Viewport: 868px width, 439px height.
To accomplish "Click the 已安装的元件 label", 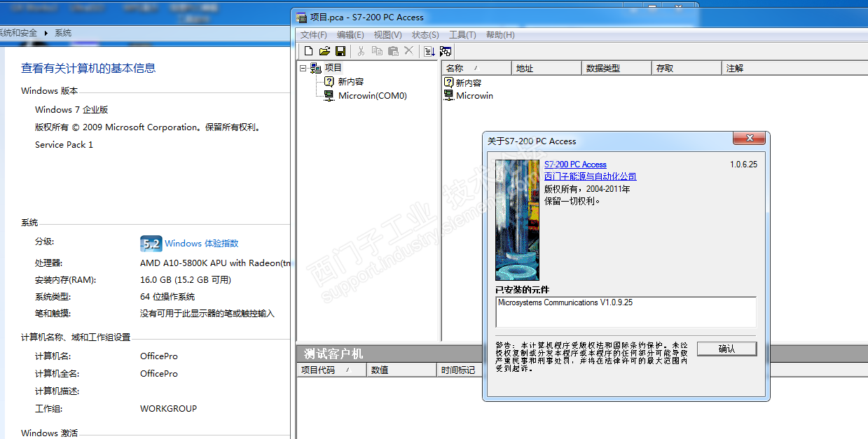I will (x=523, y=290).
